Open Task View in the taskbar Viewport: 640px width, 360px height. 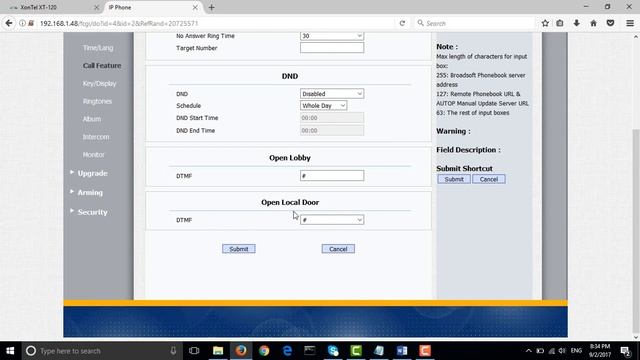coord(194,351)
